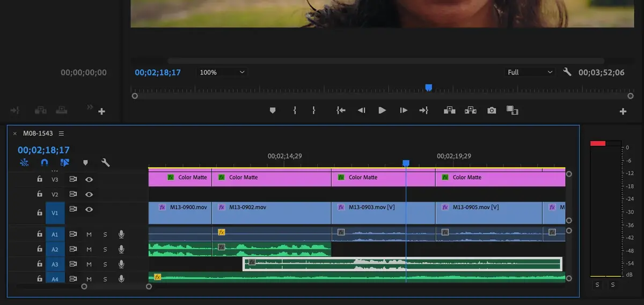Open the program monitor wrench settings
This screenshot has height=305, width=644.
(567, 72)
